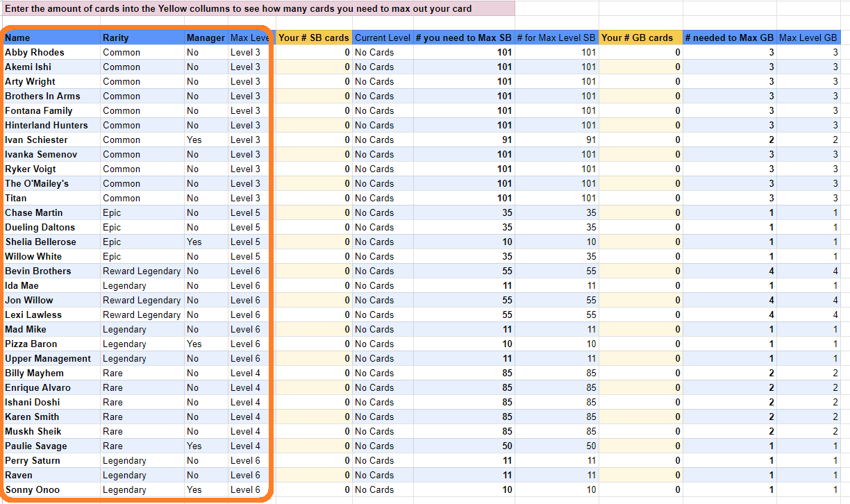Select the Ida Mae name cell
Viewport: 850px width, 504px height.
[52, 285]
